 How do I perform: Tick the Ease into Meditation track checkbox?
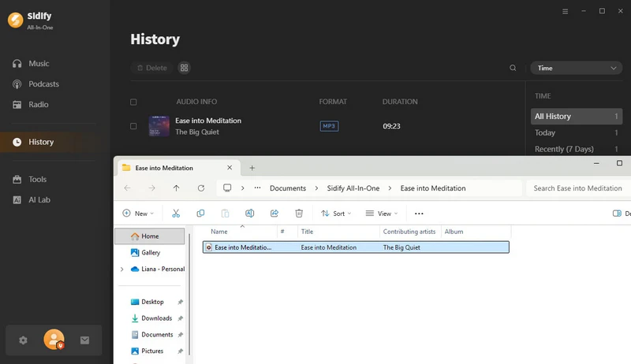click(133, 126)
